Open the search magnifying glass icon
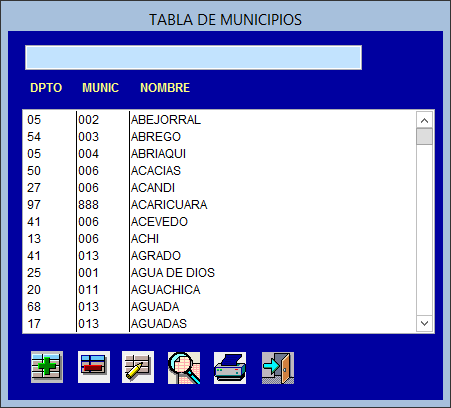This screenshot has width=451, height=408. pos(184,368)
